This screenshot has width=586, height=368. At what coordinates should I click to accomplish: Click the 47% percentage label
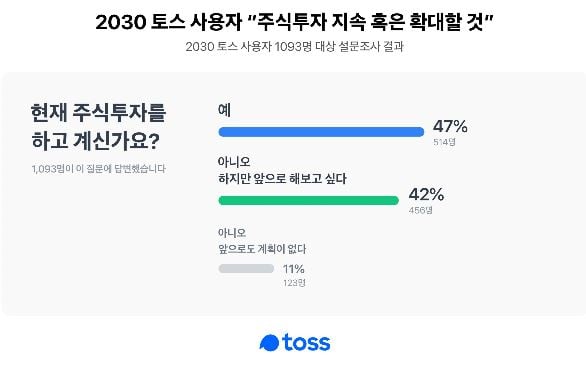click(450, 127)
